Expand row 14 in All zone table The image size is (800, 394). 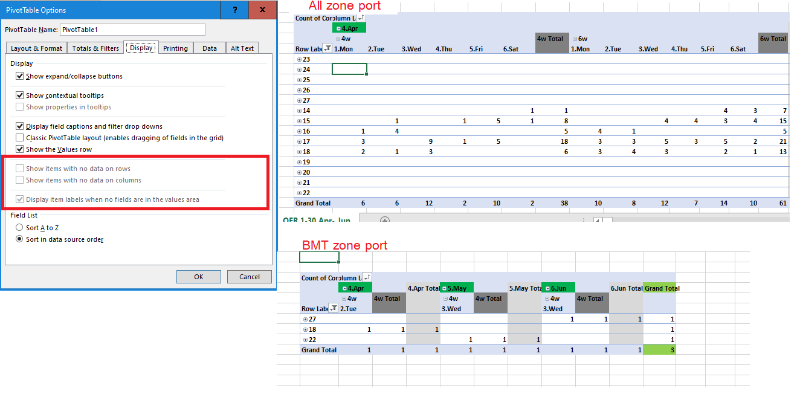(299, 110)
